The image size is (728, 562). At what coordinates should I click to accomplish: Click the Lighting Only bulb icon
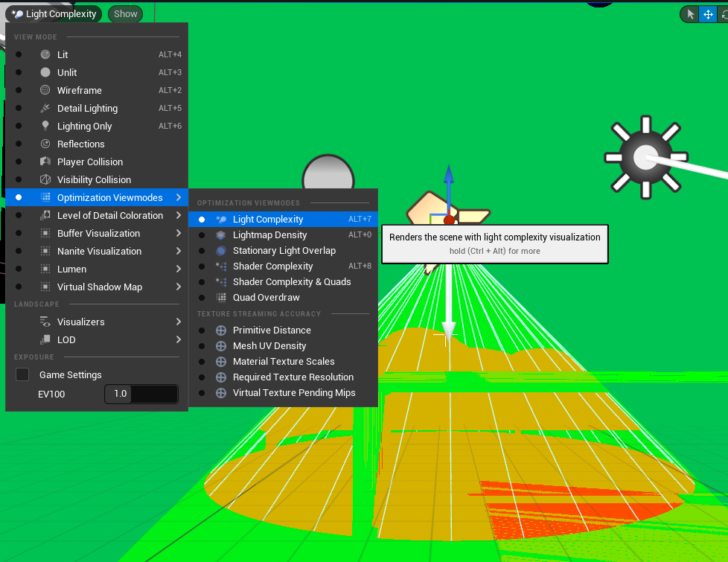coord(45,126)
